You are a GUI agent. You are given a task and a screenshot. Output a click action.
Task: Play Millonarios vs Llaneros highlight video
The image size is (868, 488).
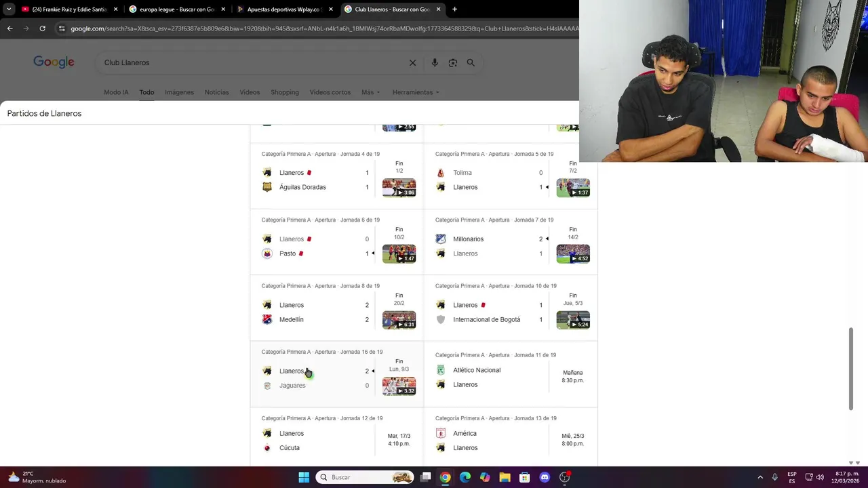point(573,253)
